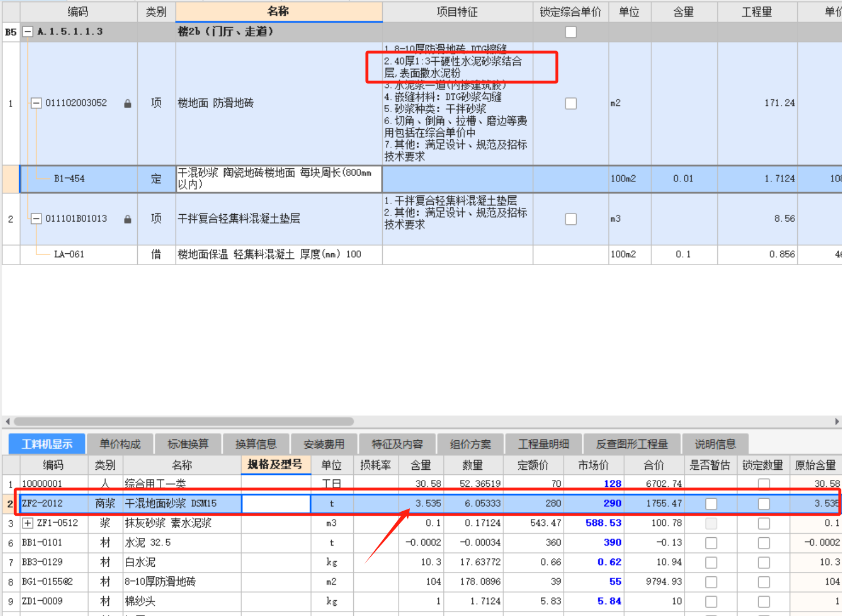Click the 规格及型号 column header in lower table
This screenshot has width=842, height=616.
coord(276,465)
